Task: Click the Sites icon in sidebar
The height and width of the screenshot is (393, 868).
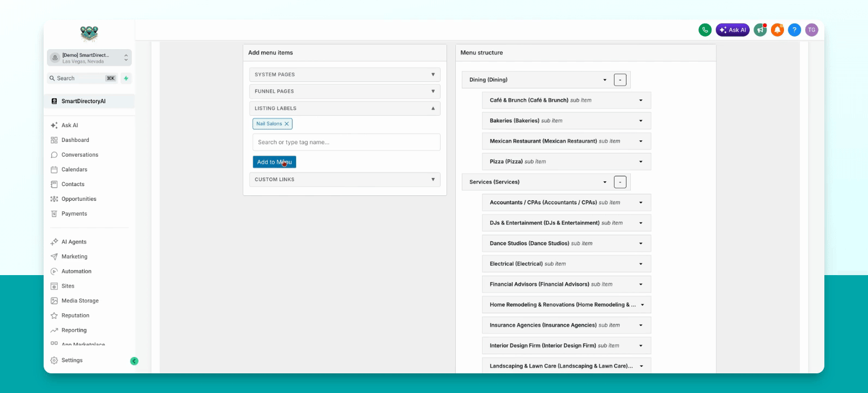Action: pos(54,286)
